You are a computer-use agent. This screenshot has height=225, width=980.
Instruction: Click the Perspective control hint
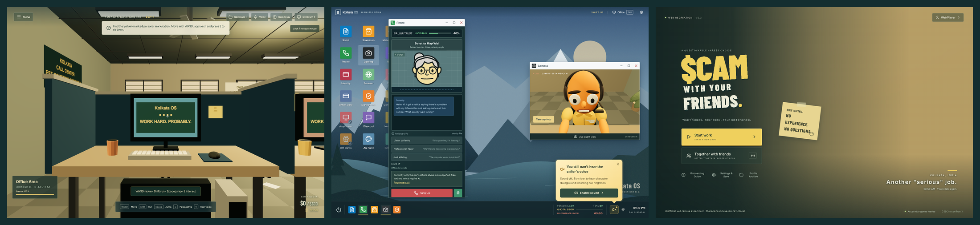[183, 207]
